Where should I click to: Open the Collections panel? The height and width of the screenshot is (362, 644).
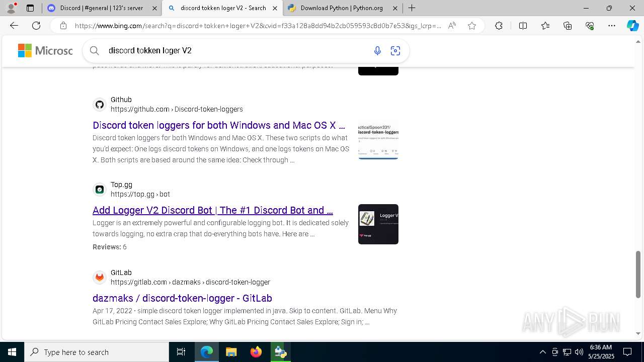568,26
